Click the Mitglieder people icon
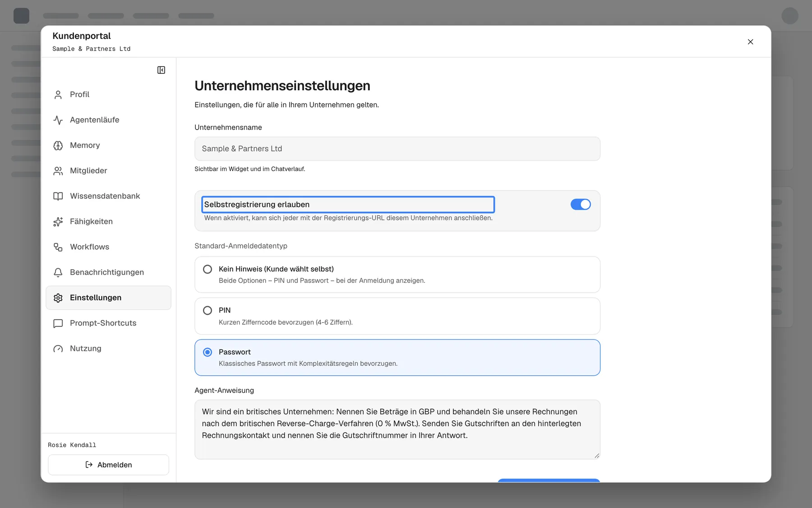 58,171
